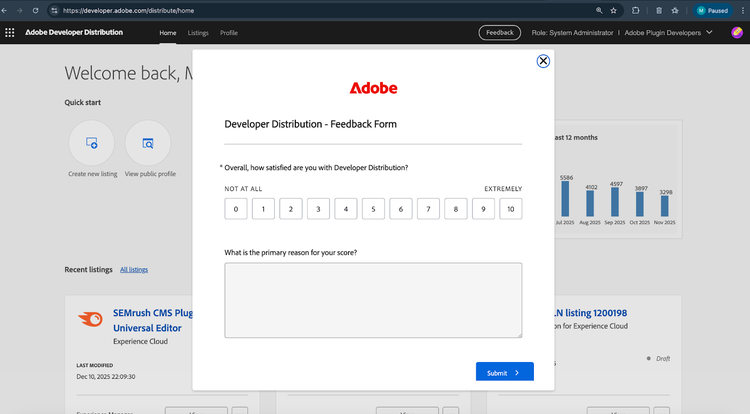Open the All listings link
Screen dimensions: 750x414
click(134, 269)
